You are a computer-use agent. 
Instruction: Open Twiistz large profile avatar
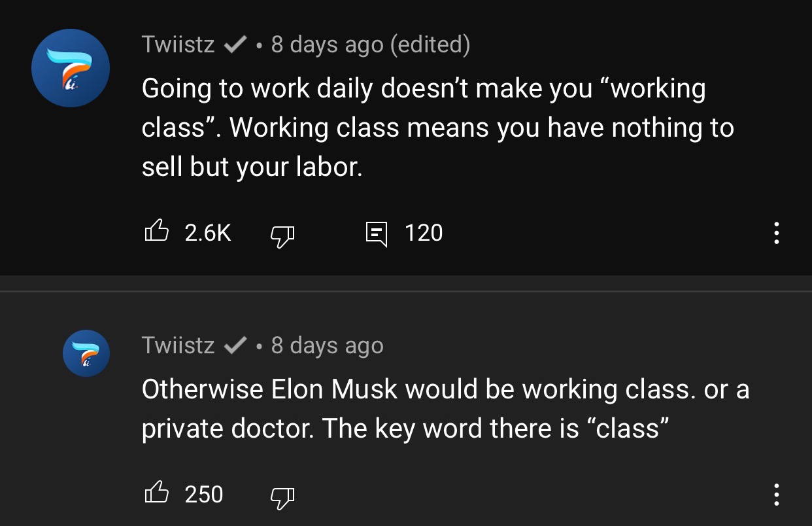(71, 68)
